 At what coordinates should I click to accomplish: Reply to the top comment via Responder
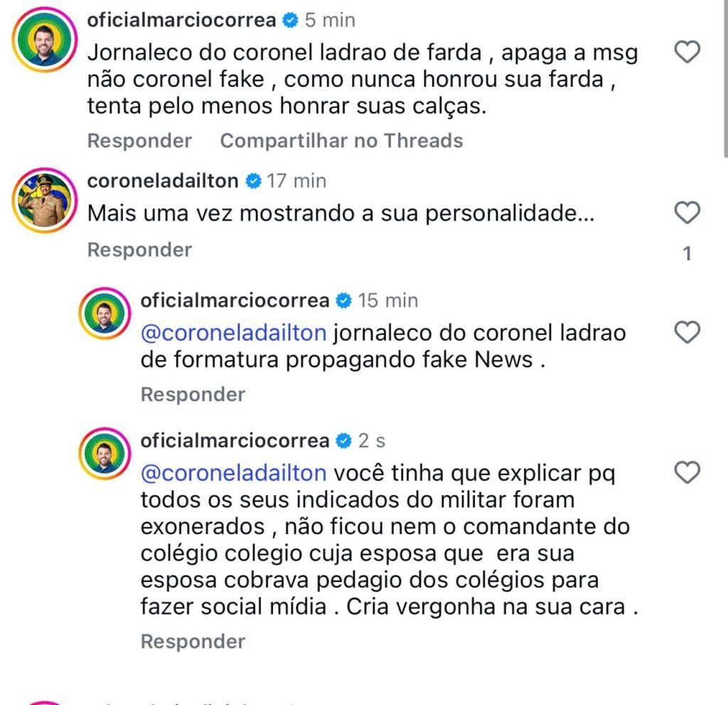[139, 141]
